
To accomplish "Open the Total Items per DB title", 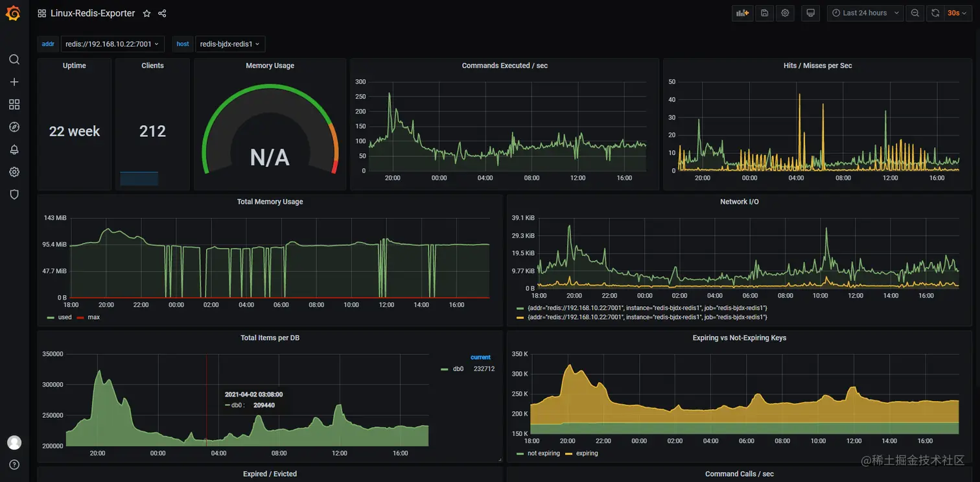I will 270,338.
